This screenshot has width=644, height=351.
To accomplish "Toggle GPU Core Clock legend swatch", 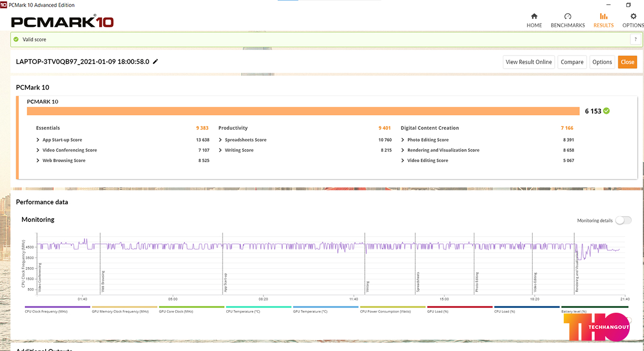I will tap(192, 307).
